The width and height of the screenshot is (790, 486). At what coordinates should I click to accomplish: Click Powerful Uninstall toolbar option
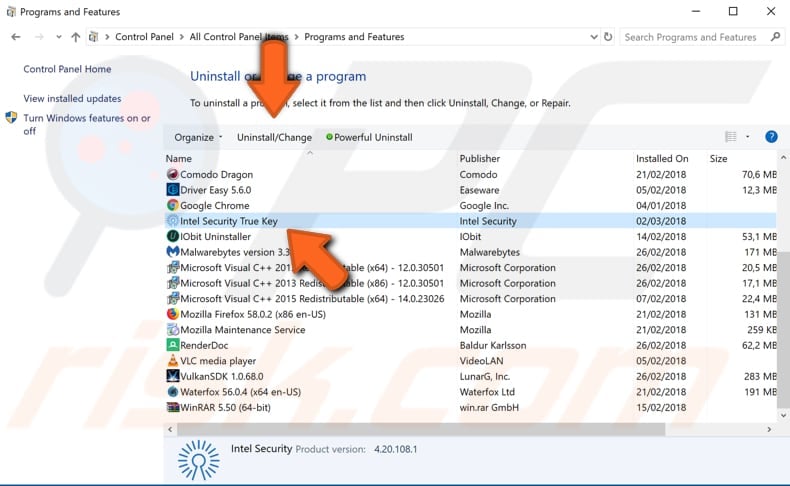(369, 137)
